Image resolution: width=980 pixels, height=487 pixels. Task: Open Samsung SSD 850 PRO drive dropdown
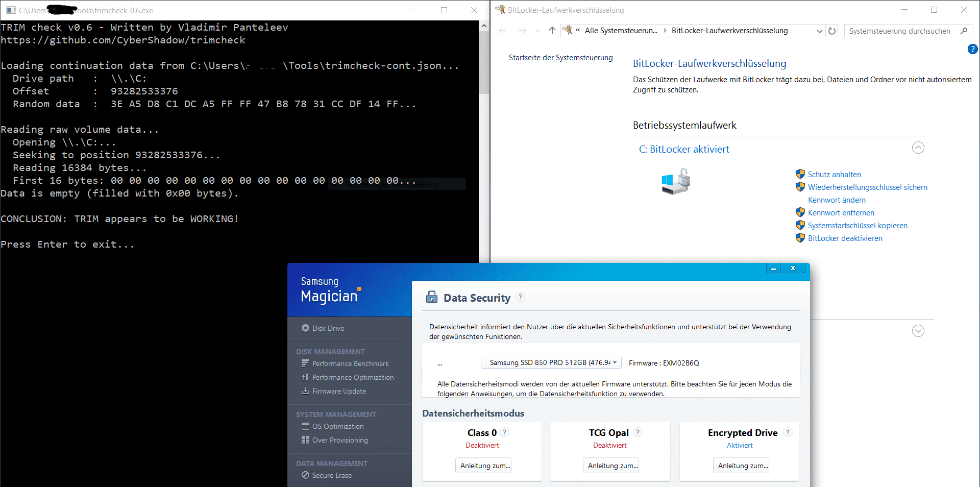551,362
